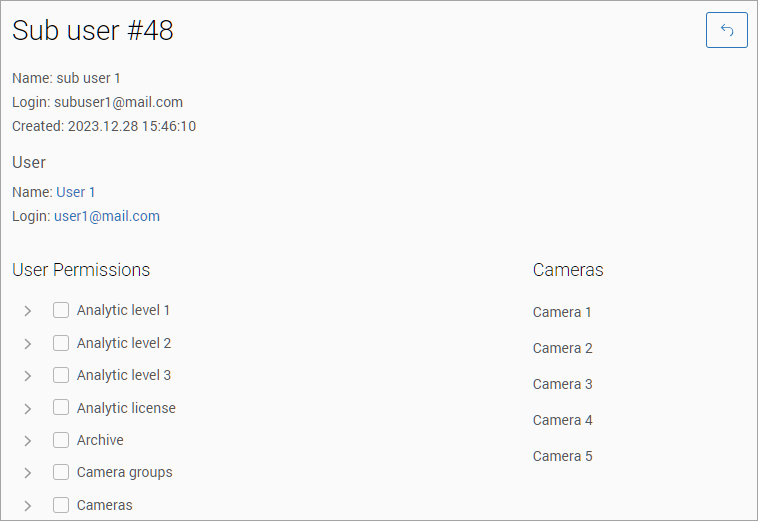This screenshot has height=521, width=758.
Task: Expand the Analytic license permission node
Action: (28, 409)
